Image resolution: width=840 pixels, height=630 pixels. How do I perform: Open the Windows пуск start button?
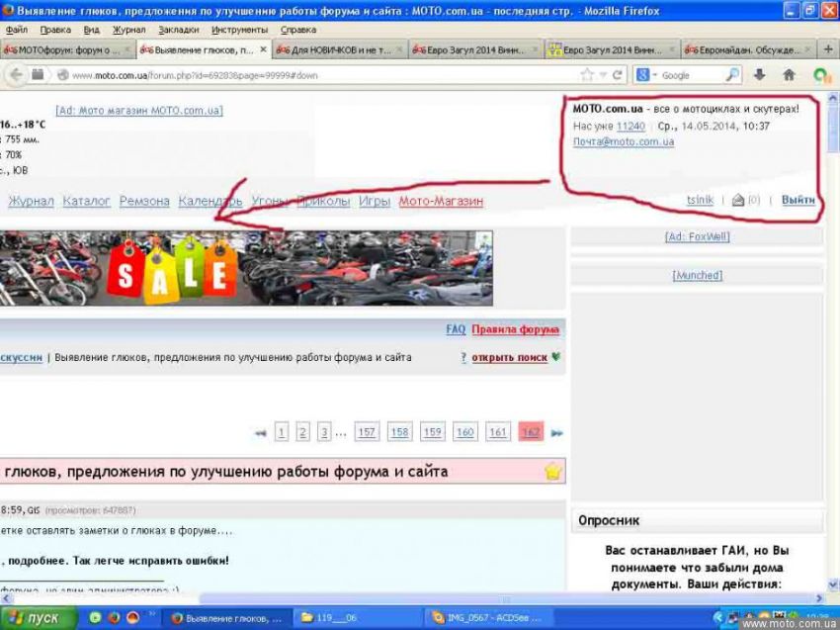(x=39, y=618)
